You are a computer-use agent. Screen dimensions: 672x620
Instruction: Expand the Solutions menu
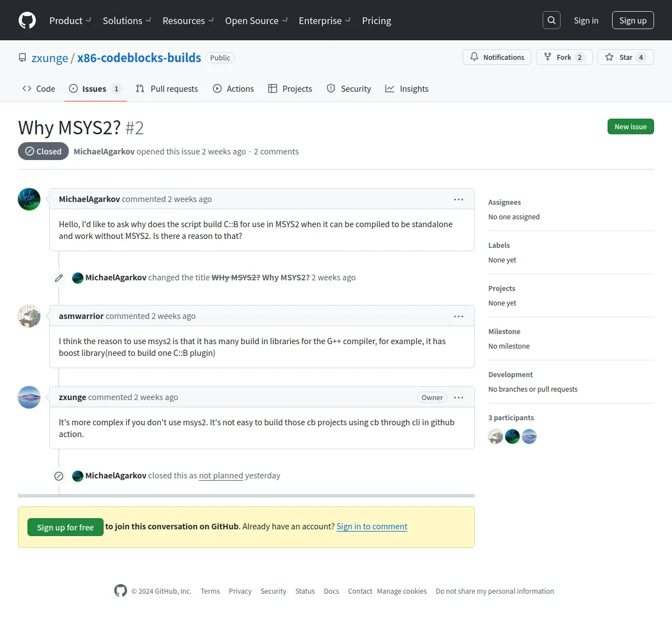[127, 21]
